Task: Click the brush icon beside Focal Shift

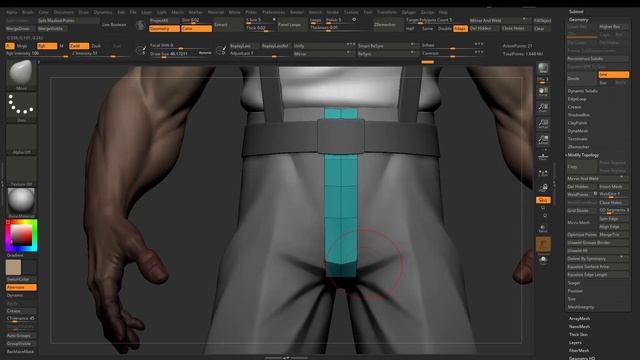Action: point(140,50)
